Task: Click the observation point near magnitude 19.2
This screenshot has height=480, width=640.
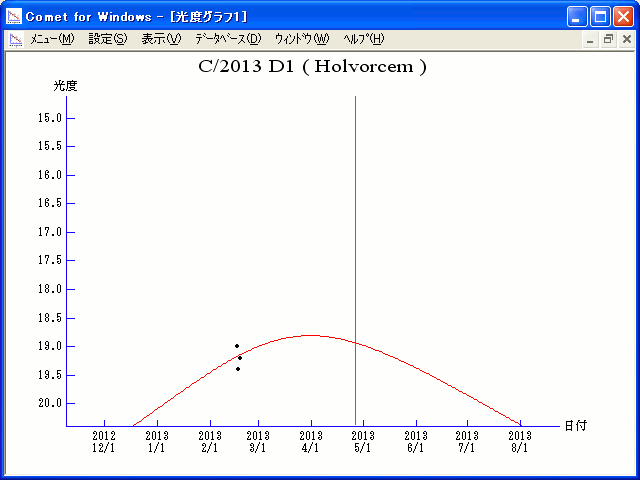Action: point(240,358)
